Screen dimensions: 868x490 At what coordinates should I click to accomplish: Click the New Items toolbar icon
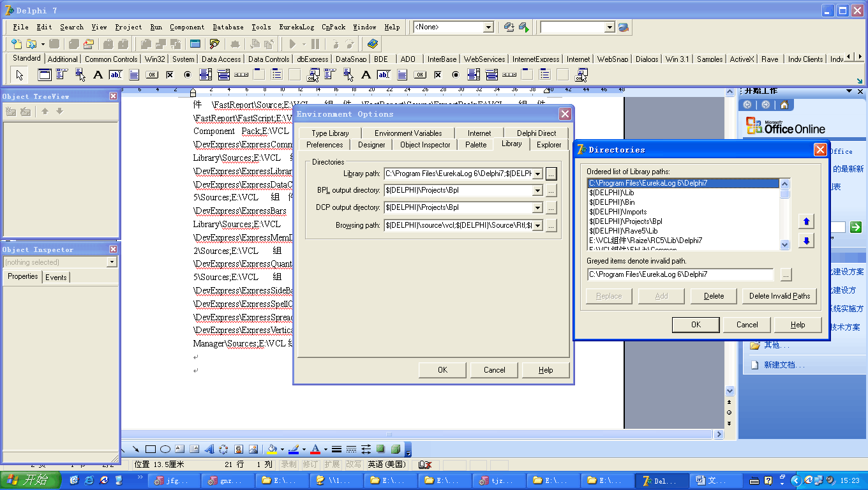tap(16, 44)
